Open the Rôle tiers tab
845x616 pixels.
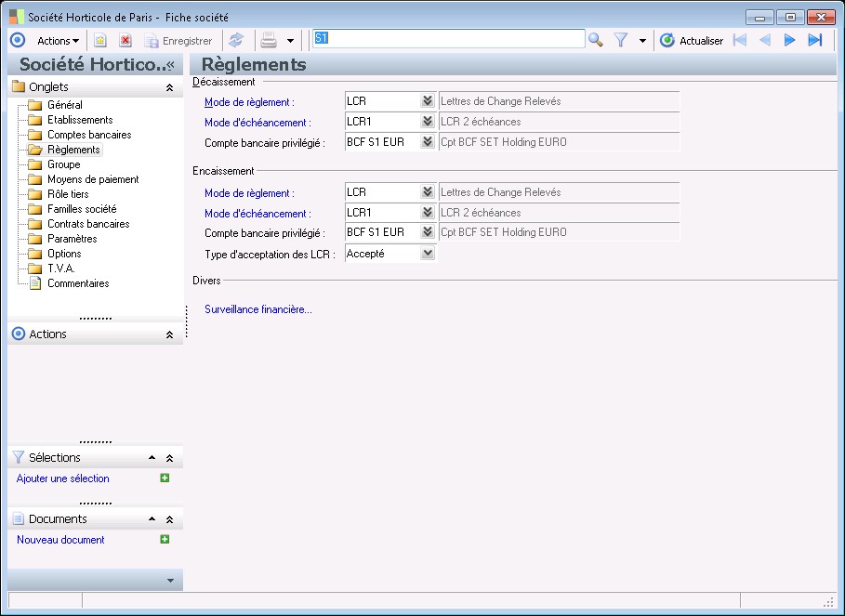point(68,194)
